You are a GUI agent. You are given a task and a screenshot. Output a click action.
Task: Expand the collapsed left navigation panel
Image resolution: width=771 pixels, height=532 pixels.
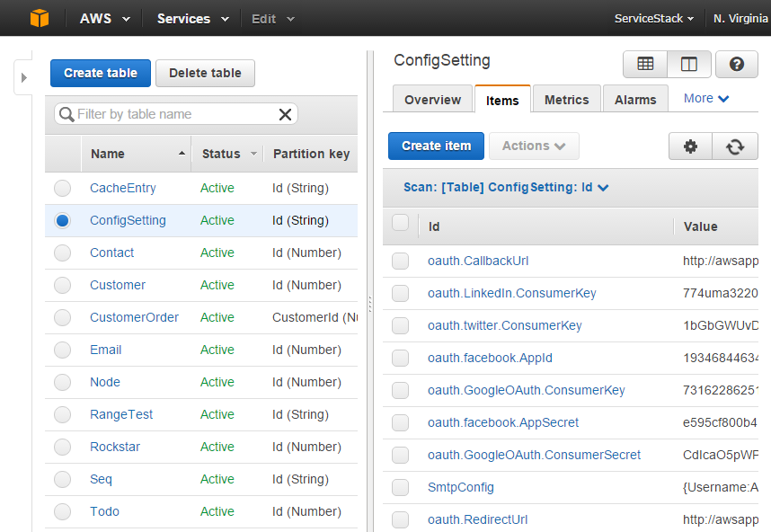pos(23,78)
